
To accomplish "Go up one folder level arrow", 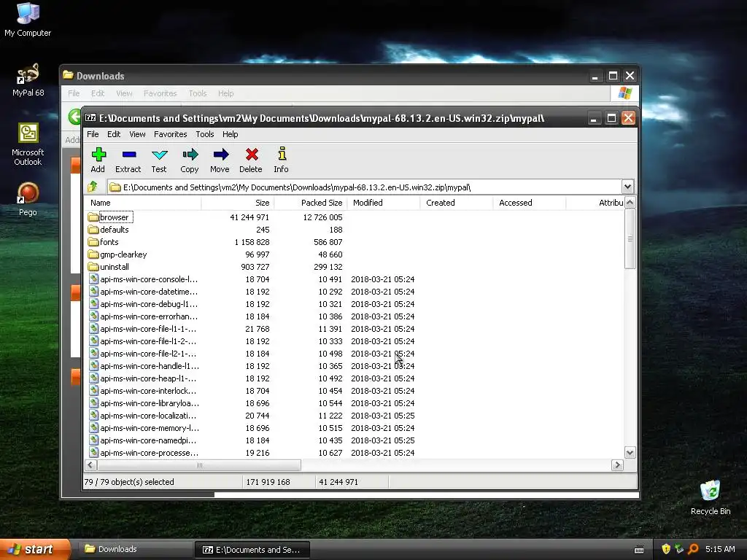I will tap(93, 187).
